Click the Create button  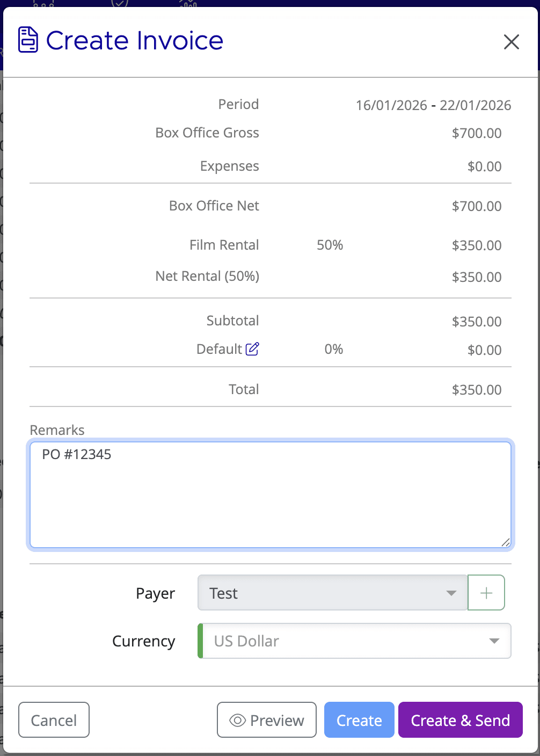click(359, 720)
